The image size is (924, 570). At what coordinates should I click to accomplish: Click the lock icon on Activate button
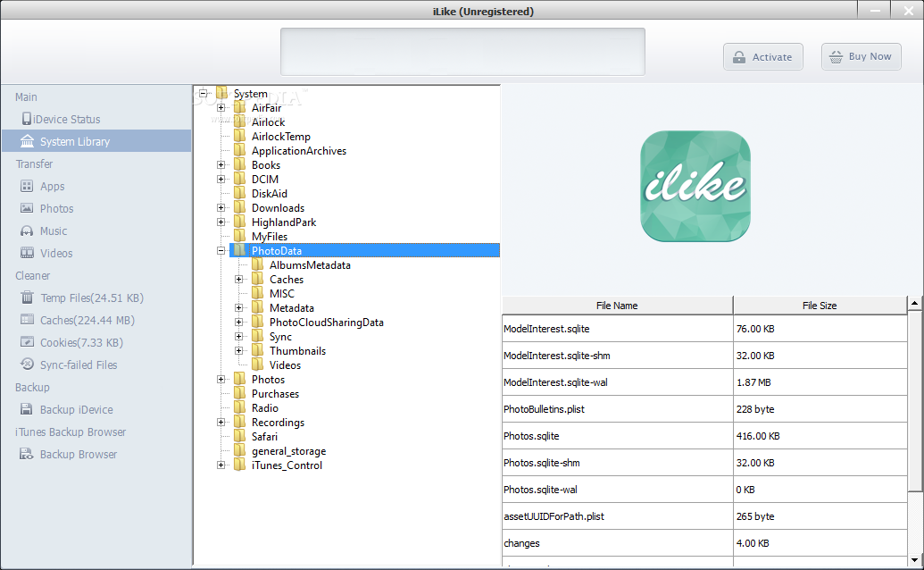739,57
